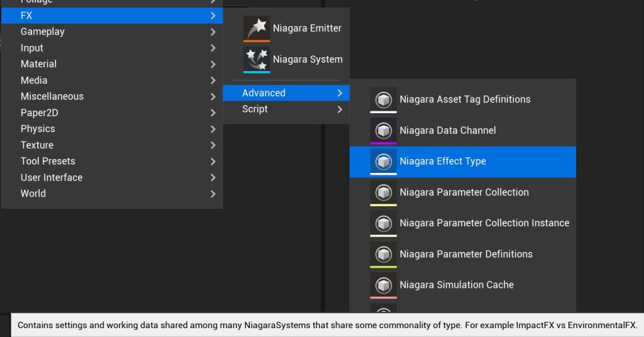Open the Advanced submenu entry
The image size is (644, 337).
[286, 93]
